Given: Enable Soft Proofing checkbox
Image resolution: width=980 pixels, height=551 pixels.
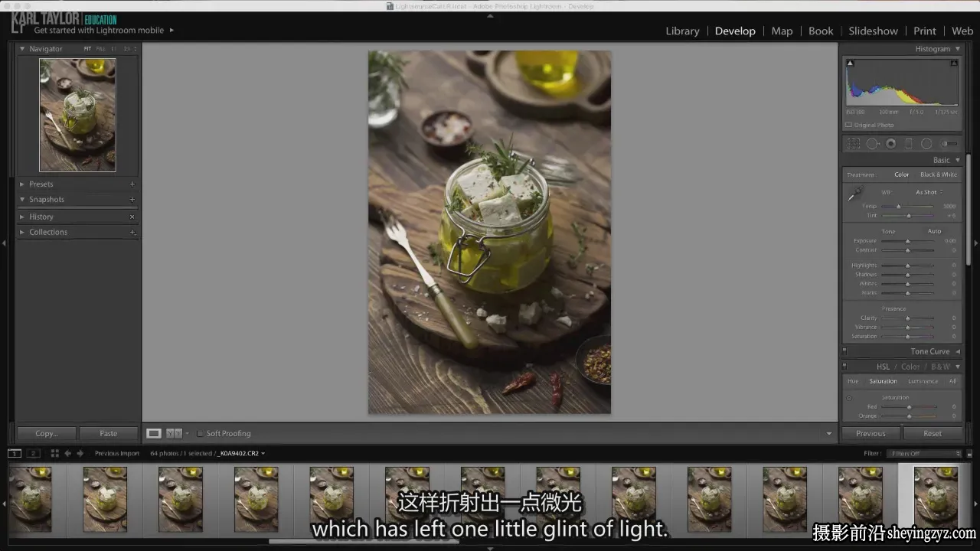Looking at the screenshot, I should click(x=201, y=433).
